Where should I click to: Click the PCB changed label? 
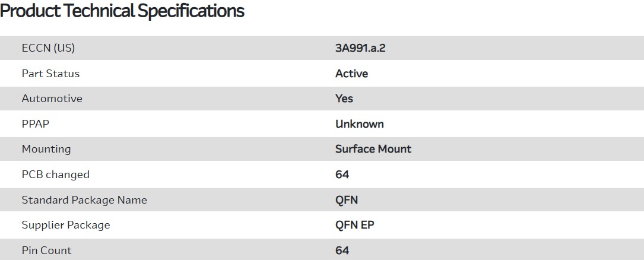[x=55, y=175]
